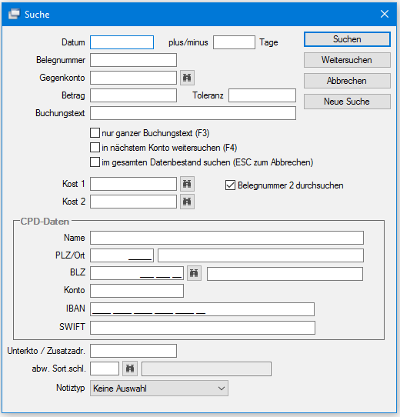The image size is (400, 417).
Task: Open lookup binoculars next to Gegenkonto field
Action: pyautogui.click(x=187, y=78)
